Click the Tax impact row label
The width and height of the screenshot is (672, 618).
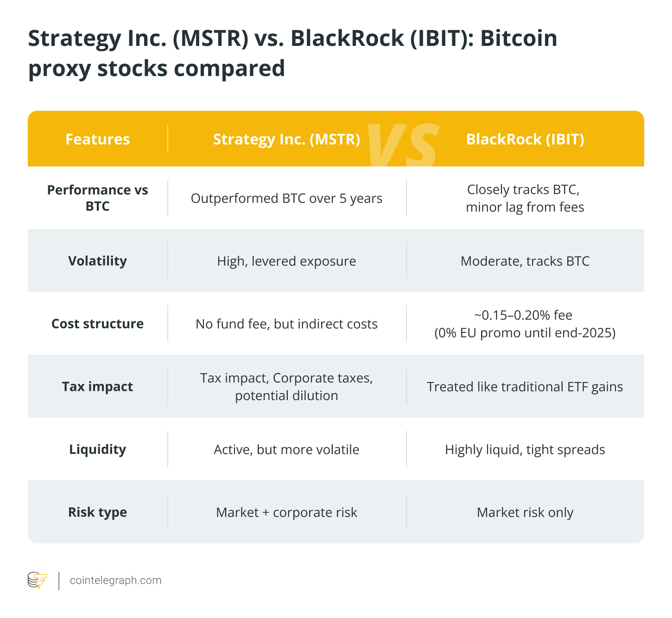[x=97, y=387]
